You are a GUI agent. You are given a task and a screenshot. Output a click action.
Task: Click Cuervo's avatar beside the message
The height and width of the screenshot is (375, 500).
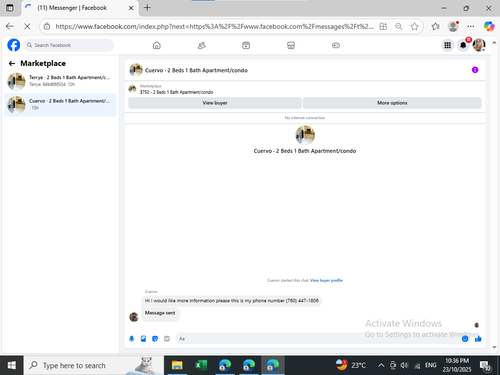tap(134, 317)
